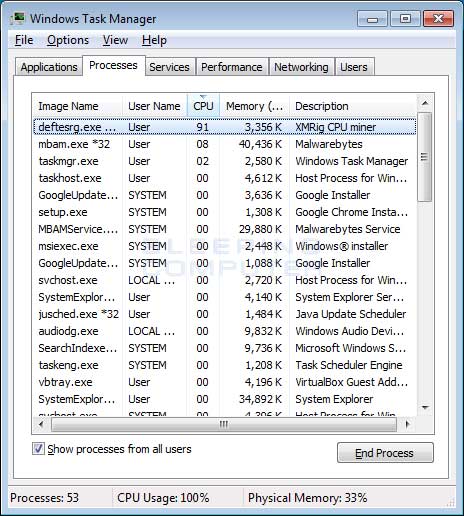The height and width of the screenshot is (516, 464).
Task: Go to the Networking tab
Action: [301, 67]
